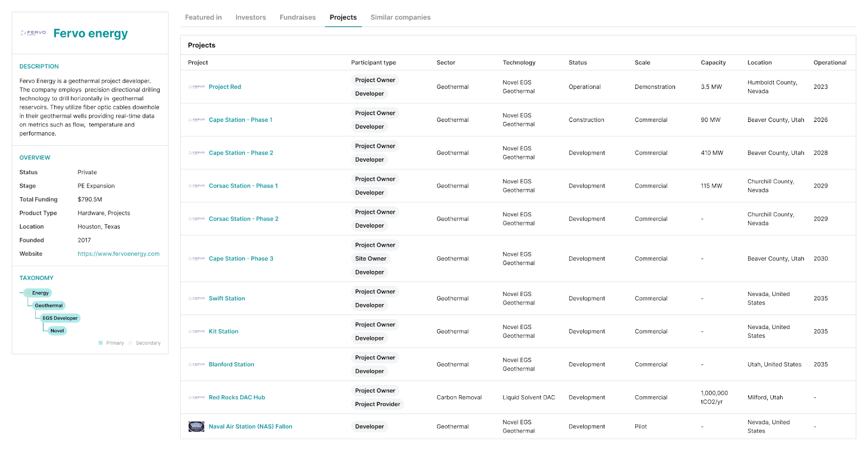
Task: Open Cape Station - Phase 3 project
Action: (x=241, y=259)
